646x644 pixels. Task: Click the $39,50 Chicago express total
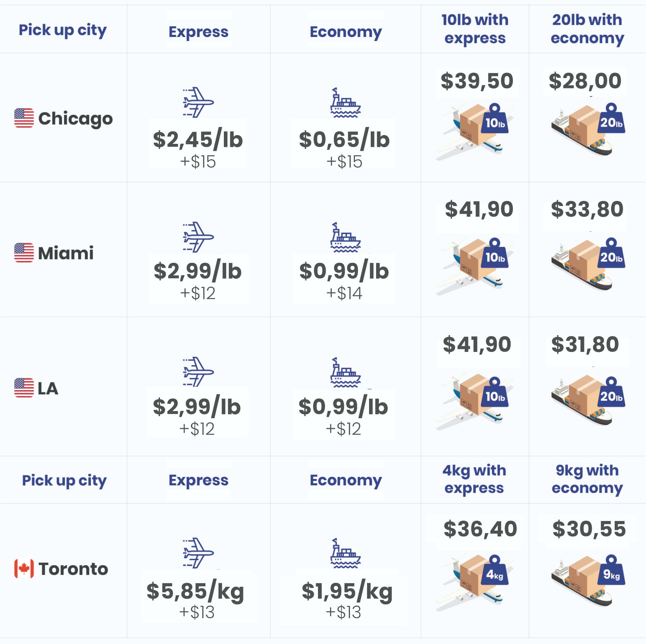477,81
